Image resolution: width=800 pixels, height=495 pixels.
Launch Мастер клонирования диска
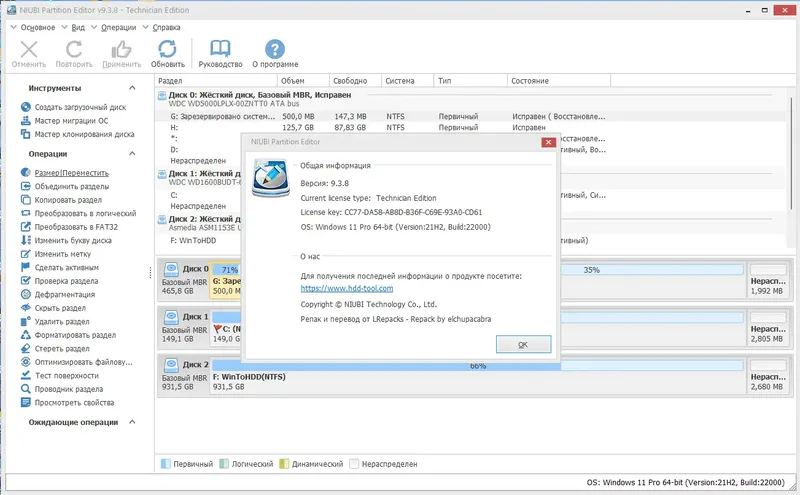point(78,134)
